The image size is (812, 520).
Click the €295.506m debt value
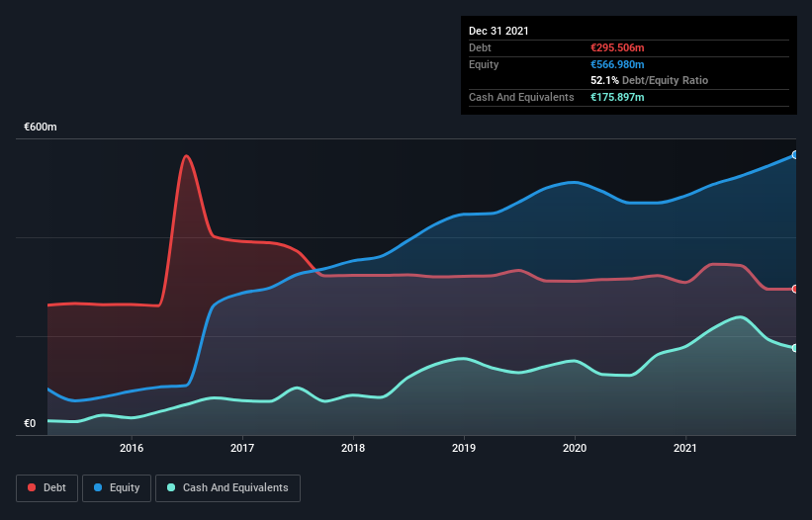(617, 47)
